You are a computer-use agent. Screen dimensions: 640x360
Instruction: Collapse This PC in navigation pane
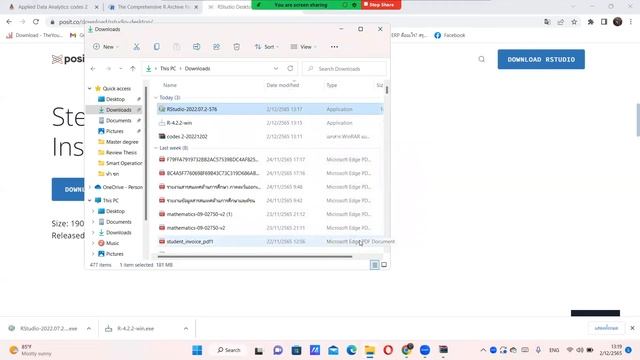point(90,200)
